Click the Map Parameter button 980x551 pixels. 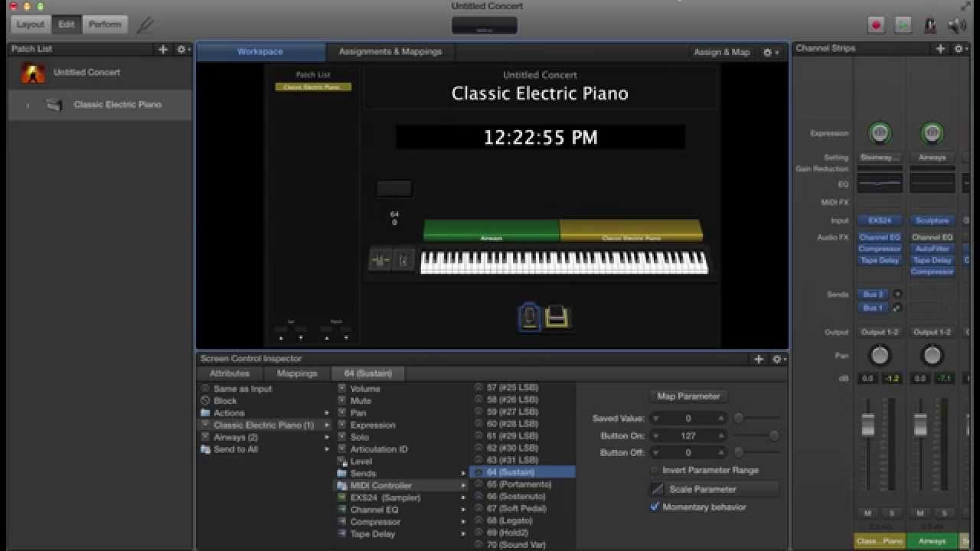point(688,396)
